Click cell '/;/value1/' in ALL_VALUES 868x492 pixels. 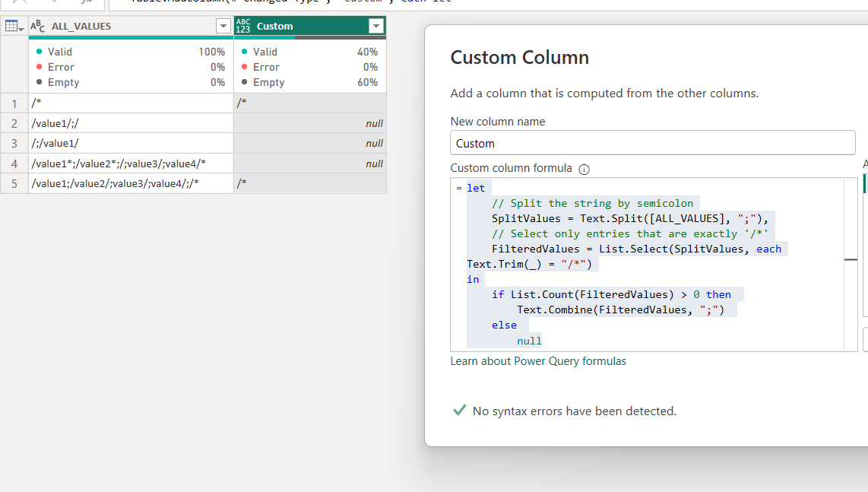click(131, 144)
